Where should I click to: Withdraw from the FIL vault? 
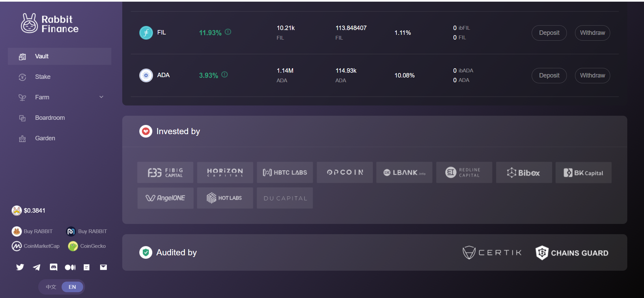pyautogui.click(x=592, y=33)
